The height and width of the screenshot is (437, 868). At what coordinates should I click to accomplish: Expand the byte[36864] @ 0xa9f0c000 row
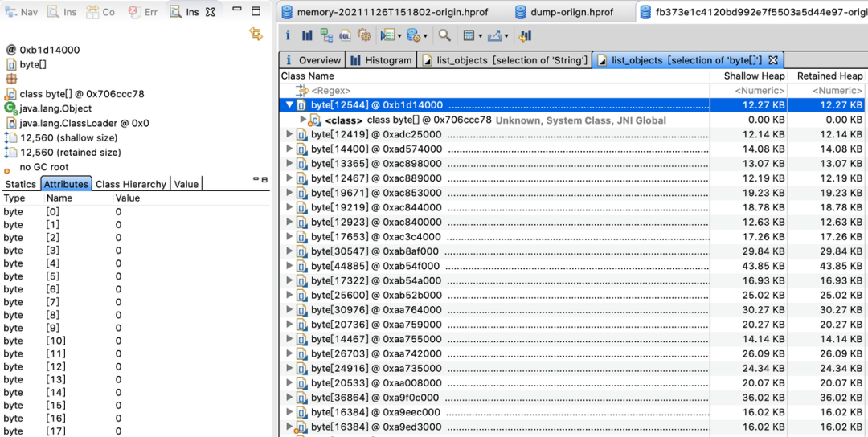click(289, 397)
